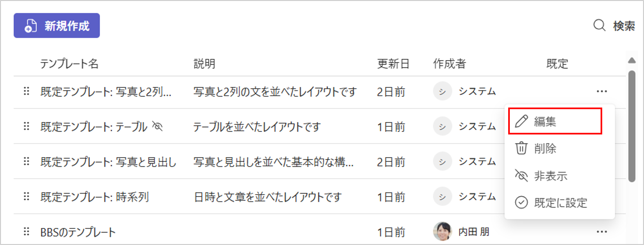The height and width of the screenshot is (245, 644).
Task: Click the search magnifier icon
Action: click(599, 26)
